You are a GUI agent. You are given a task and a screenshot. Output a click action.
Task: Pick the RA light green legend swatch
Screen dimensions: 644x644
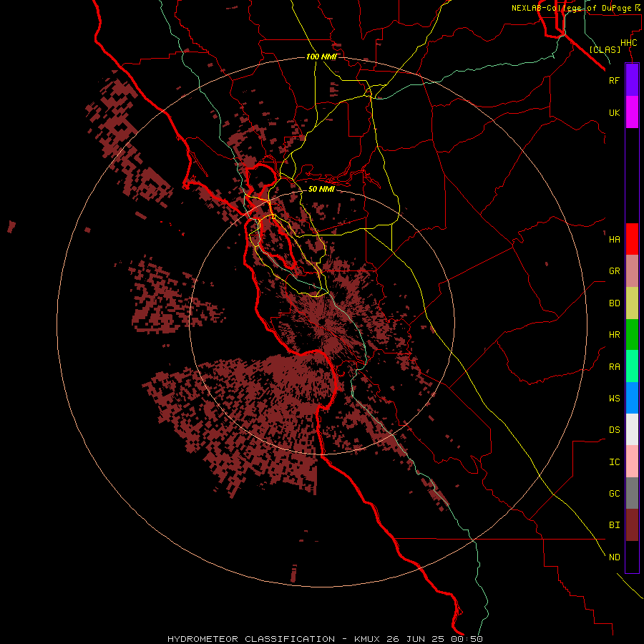pyautogui.click(x=632, y=366)
